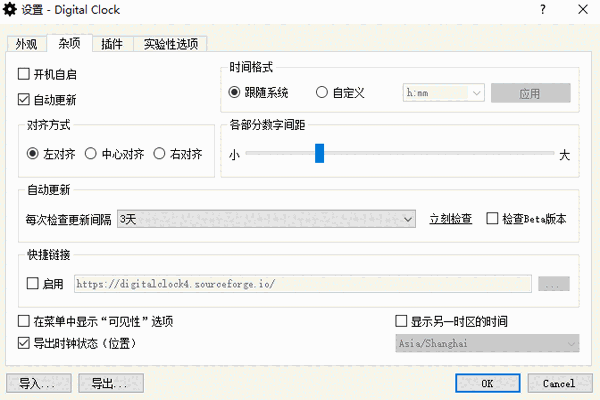This screenshot has height=400, width=600.
Task: Open the h:mm time format dropdown
Action: (443, 93)
